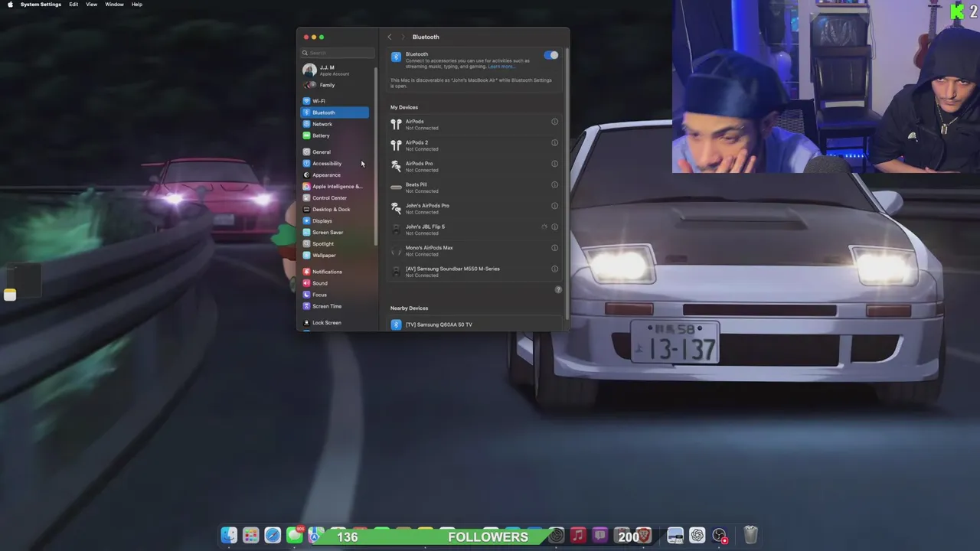Open the info for Mono's AirPods Max
Viewport: 980px width, 551px height.
click(x=555, y=248)
